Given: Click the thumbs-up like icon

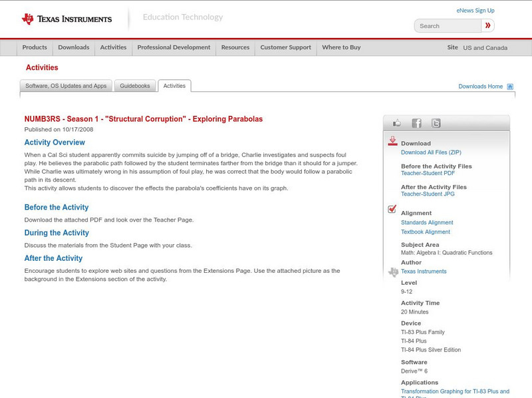Looking at the screenshot, I should click(x=396, y=123).
